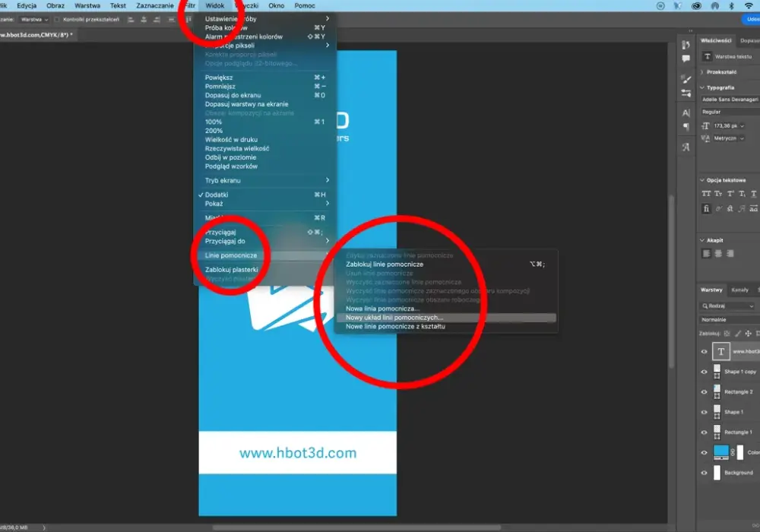Open the Warstwa auto-select dropdown
Screen dimensions: 760x532
click(34, 20)
